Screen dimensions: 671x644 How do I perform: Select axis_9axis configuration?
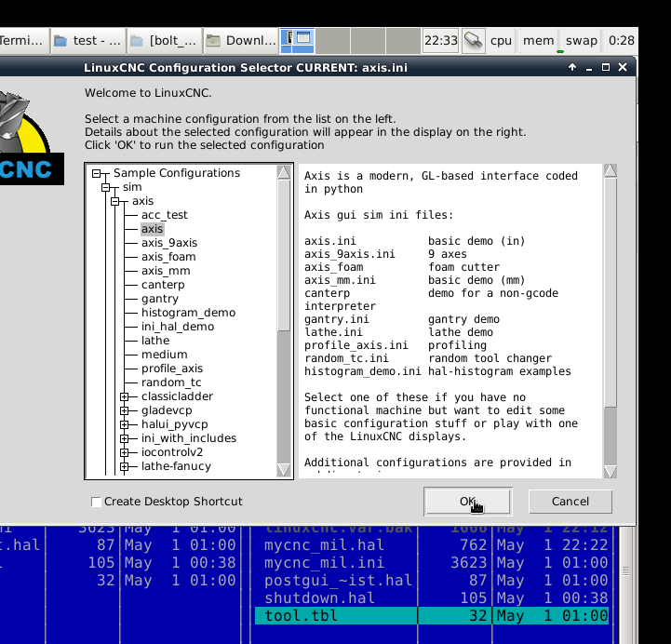(169, 243)
